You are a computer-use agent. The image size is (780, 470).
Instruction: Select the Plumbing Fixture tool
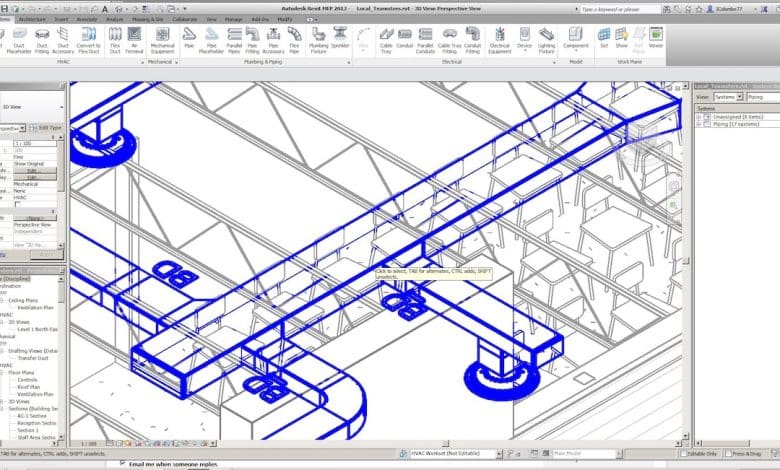coord(318,41)
